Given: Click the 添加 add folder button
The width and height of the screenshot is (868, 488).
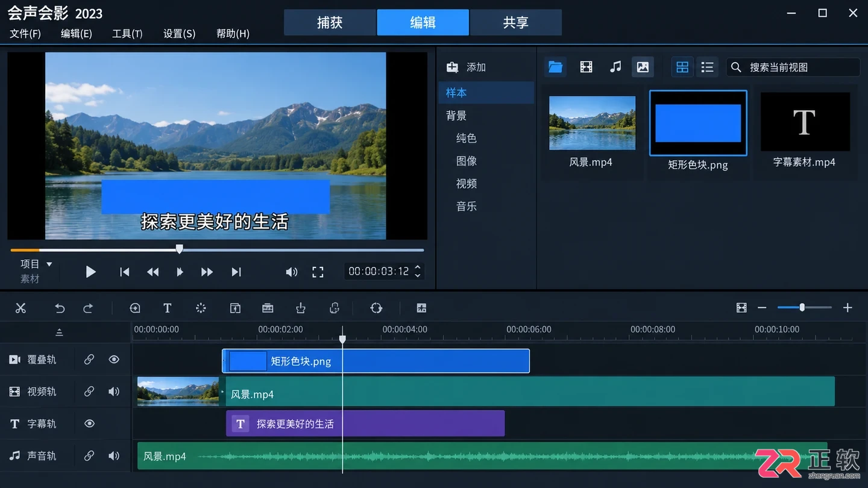Looking at the screenshot, I should coord(466,67).
